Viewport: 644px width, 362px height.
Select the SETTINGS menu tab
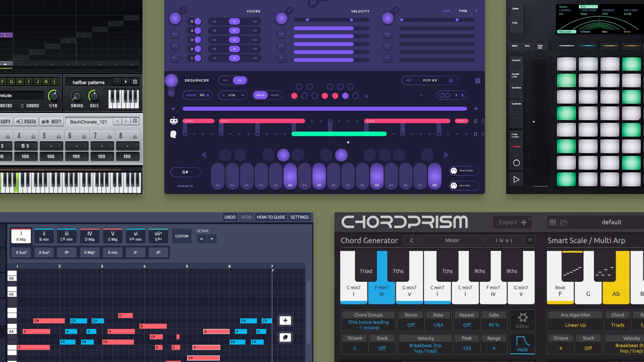300,217
